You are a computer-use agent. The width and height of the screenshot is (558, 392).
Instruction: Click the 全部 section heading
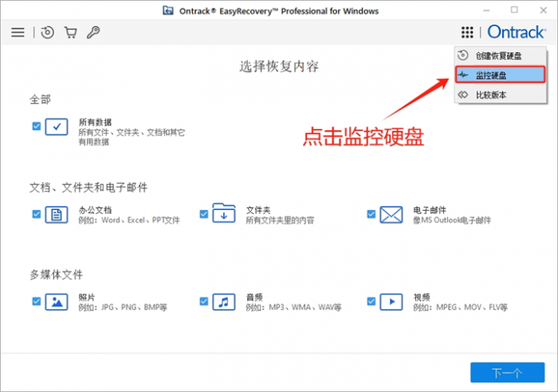click(x=40, y=99)
